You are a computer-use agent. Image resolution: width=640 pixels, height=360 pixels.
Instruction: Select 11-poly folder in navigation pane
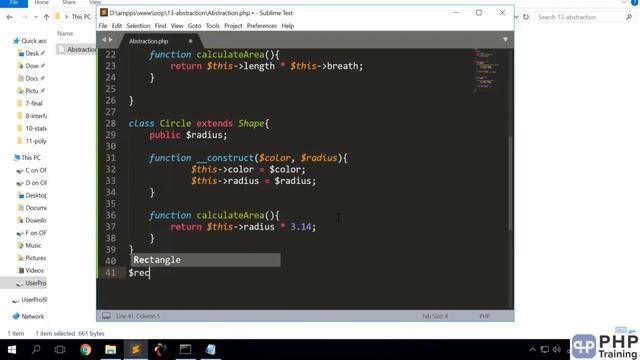(x=32, y=141)
